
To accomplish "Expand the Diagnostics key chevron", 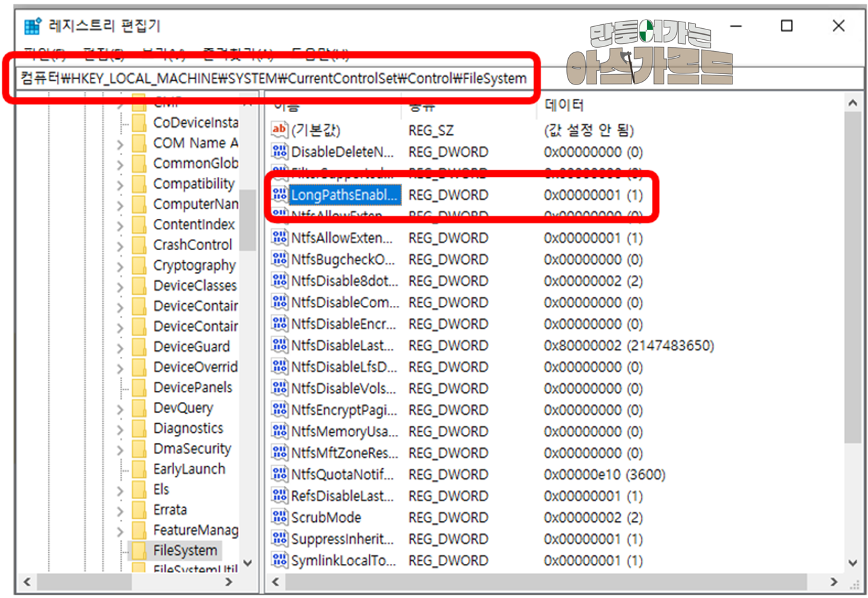I will coord(120,429).
